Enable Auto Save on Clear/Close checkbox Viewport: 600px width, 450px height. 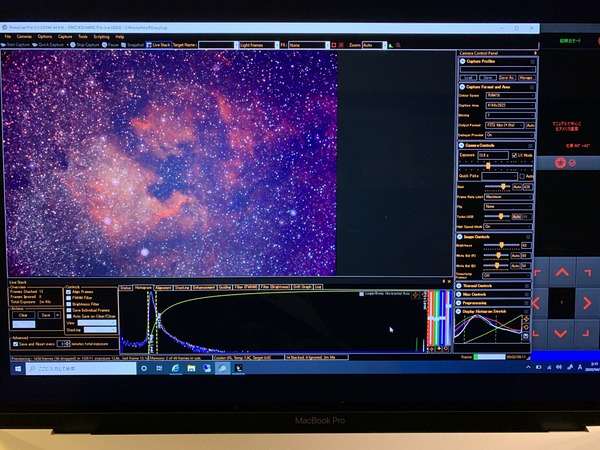click(68, 316)
